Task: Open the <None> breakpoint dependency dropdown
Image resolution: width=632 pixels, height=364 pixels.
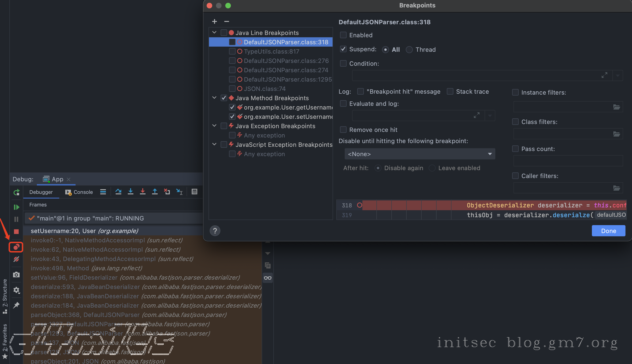Action: (420, 154)
